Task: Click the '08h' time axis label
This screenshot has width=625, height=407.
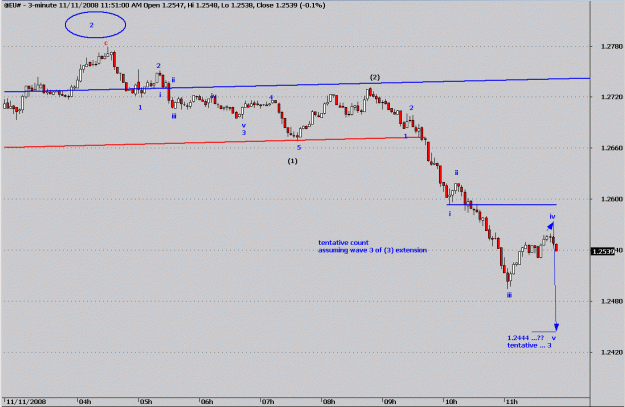Action: (329, 401)
